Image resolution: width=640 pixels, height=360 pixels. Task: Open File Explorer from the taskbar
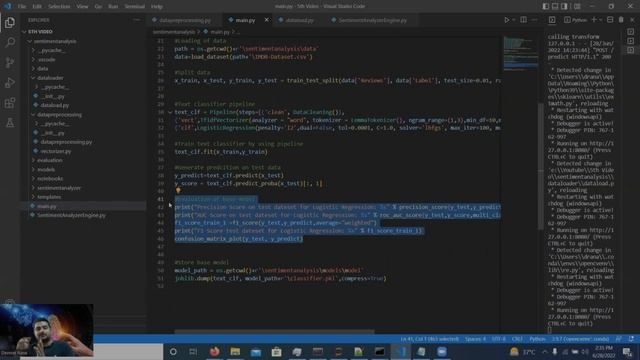click(235, 351)
